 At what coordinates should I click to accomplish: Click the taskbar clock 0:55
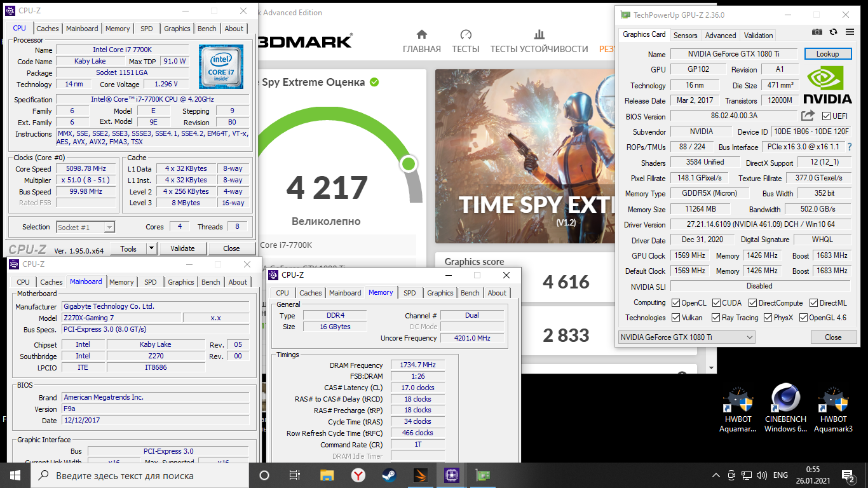point(814,470)
